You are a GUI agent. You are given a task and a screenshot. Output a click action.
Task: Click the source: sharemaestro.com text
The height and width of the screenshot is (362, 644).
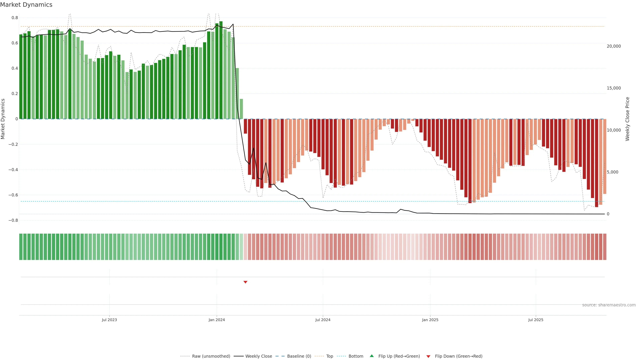point(609,305)
